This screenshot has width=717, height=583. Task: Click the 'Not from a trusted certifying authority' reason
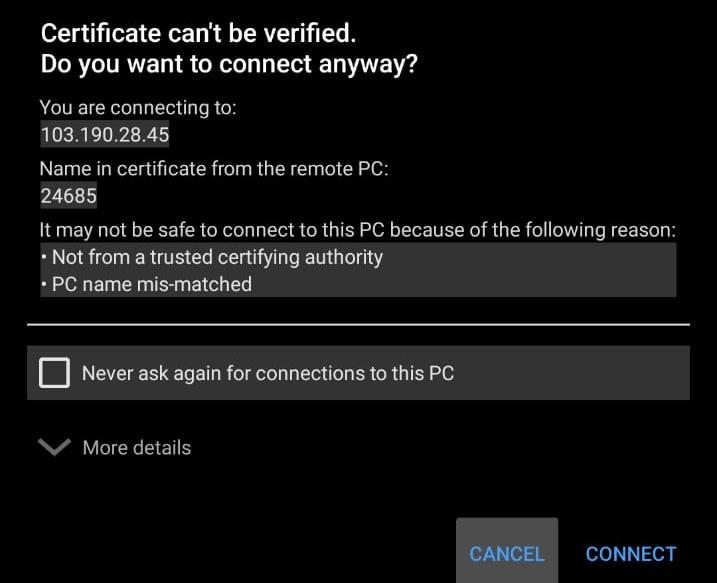pos(217,257)
